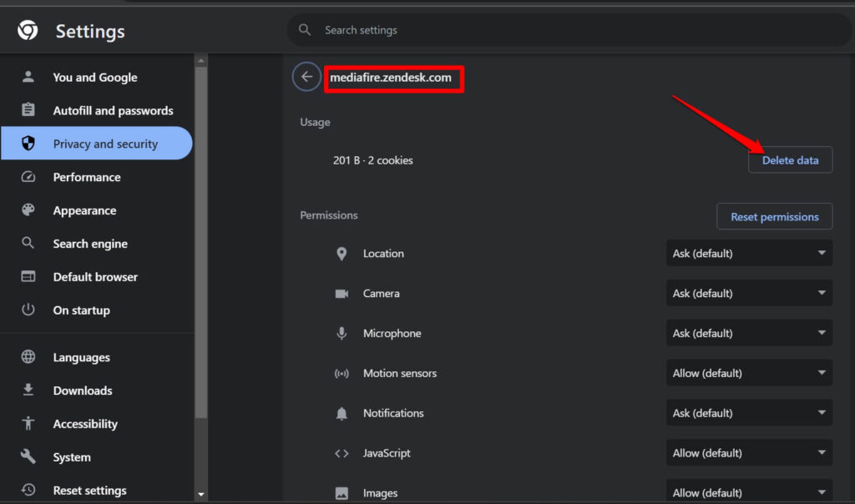Open the Location permission dropdown
The width and height of the screenshot is (855, 504).
(x=749, y=253)
